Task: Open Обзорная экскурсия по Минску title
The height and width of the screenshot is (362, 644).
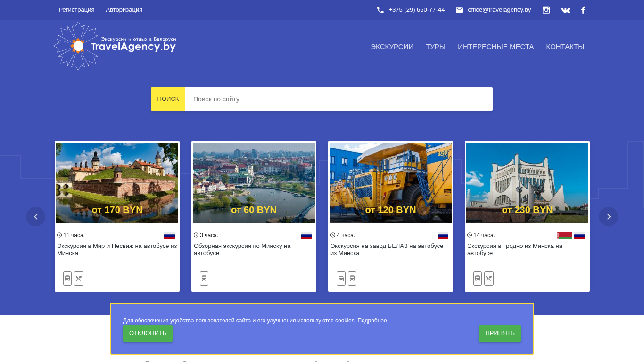Action: click(x=242, y=249)
